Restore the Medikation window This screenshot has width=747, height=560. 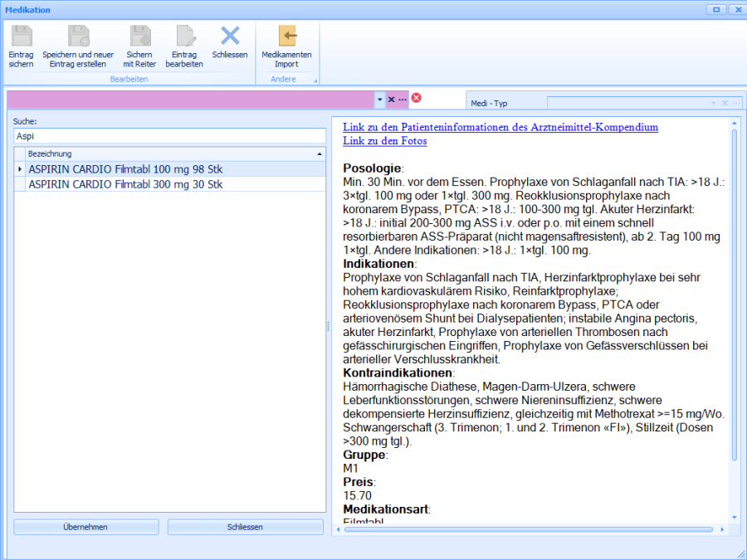716,9
